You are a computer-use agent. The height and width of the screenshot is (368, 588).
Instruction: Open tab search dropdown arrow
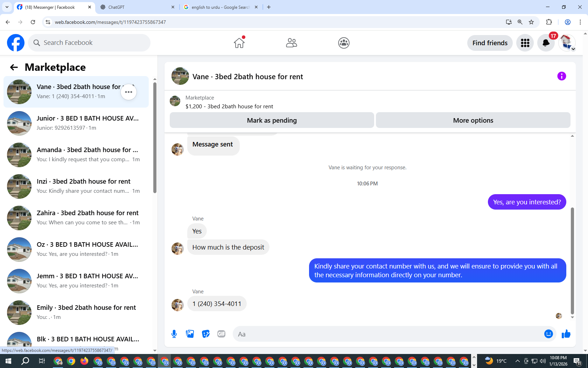click(7, 7)
